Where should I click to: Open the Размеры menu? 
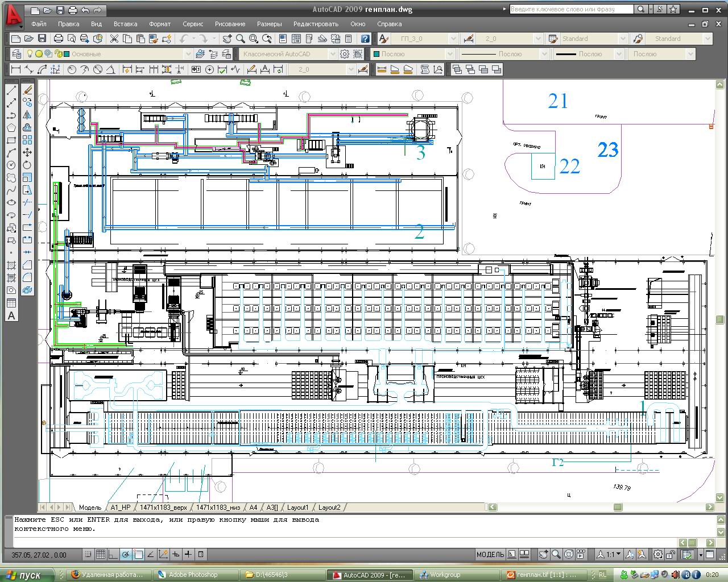coord(269,24)
